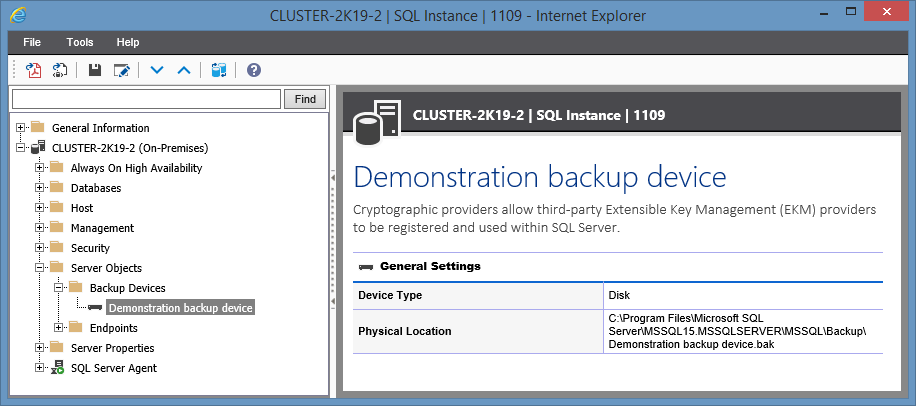Image resolution: width=916 pixels, height=406 pixels.
Task: Click the Security folder icon
Action: (57, 247)
